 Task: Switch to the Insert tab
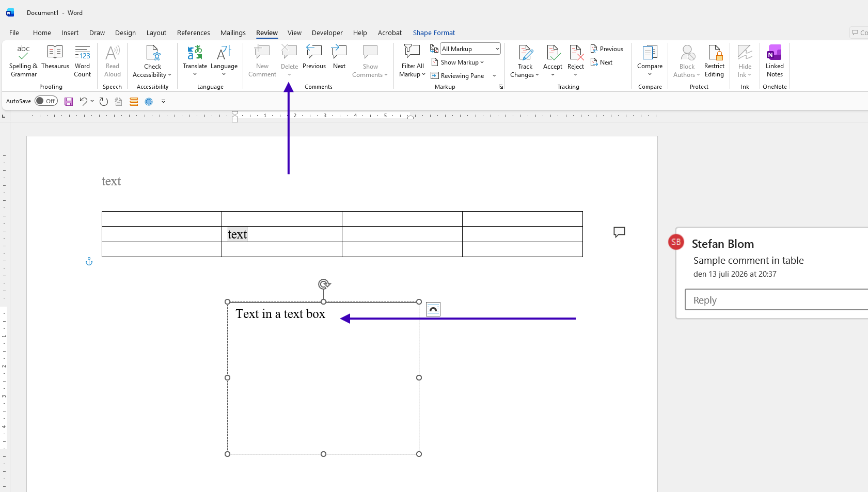coord(70,33)
